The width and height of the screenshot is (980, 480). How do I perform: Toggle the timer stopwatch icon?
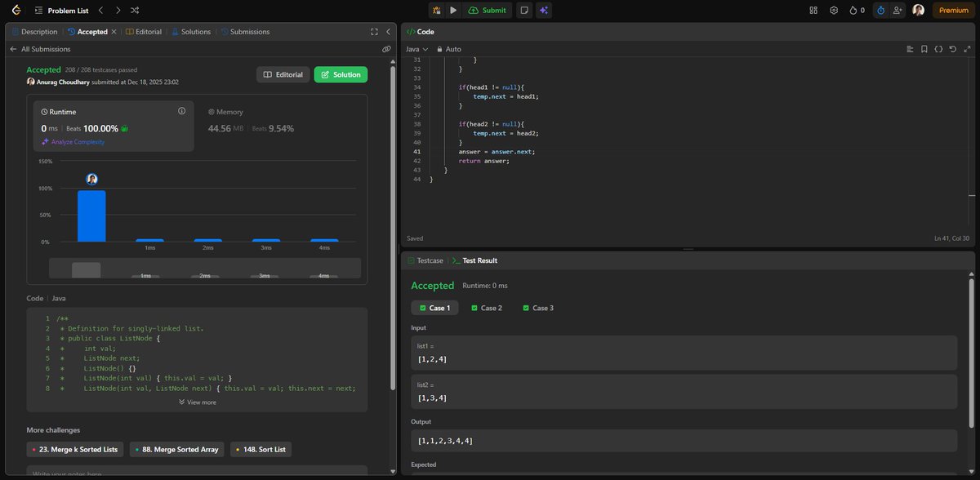[x=880, y=10]
